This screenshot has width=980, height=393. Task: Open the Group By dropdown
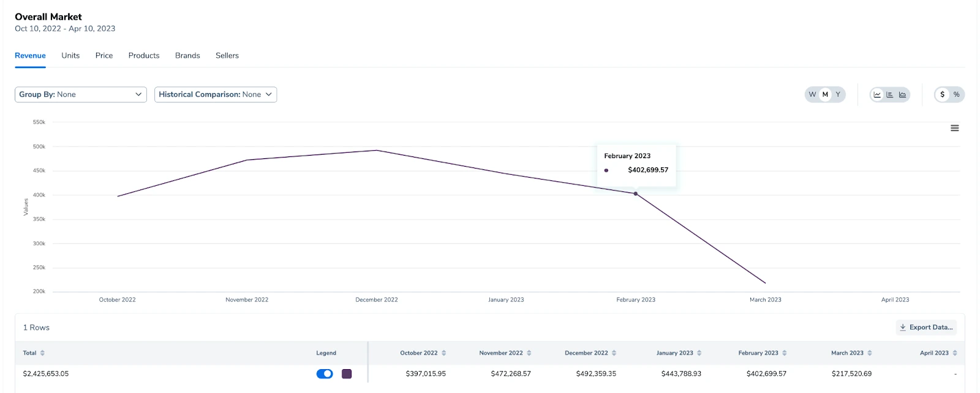pyautogui.click(x=80, y=94)
